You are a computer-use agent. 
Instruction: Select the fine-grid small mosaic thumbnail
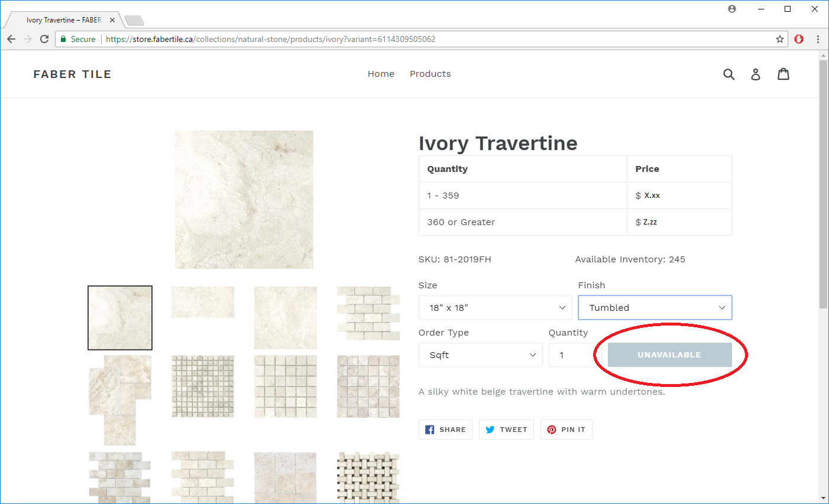(x=203, y=386)
